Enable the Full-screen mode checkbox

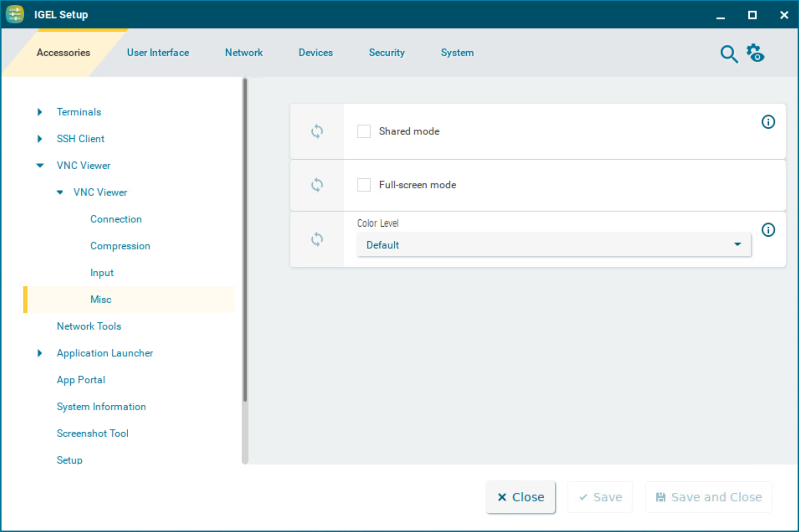coord(364,185)
